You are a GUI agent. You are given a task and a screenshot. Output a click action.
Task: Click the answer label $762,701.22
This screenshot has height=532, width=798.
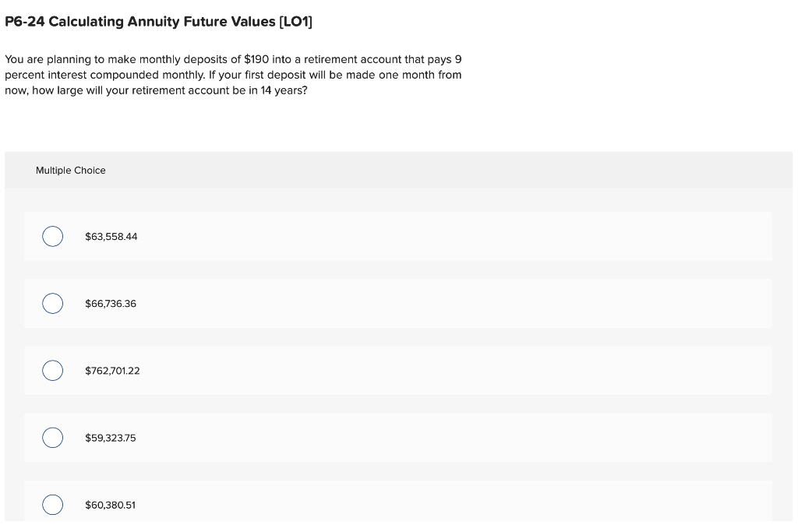coord(112,370)
